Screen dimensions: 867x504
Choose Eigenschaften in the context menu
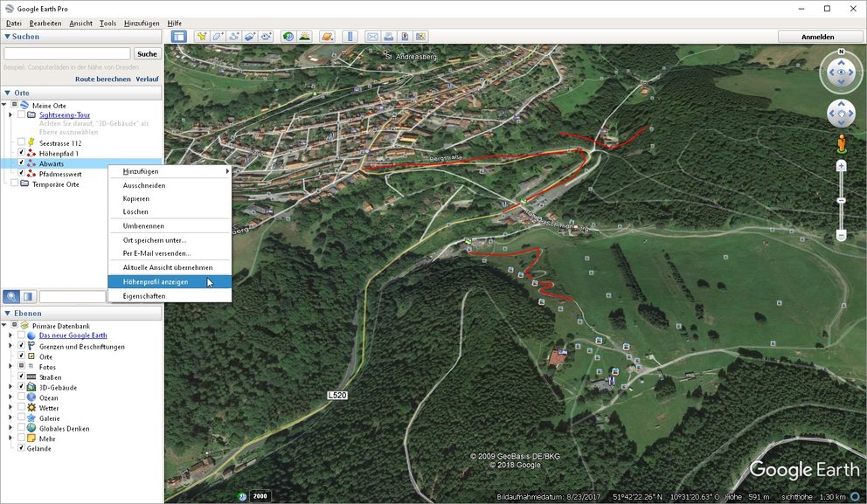pos(170,296)
